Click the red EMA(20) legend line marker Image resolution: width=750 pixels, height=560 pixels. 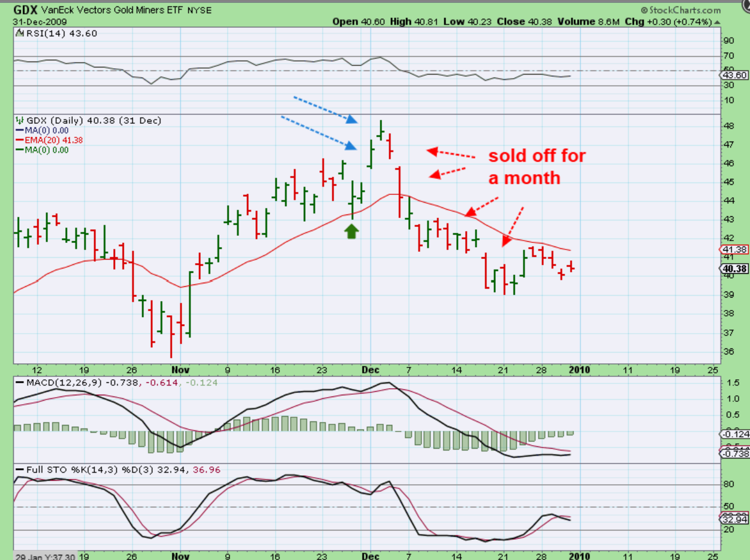[20, 140]
